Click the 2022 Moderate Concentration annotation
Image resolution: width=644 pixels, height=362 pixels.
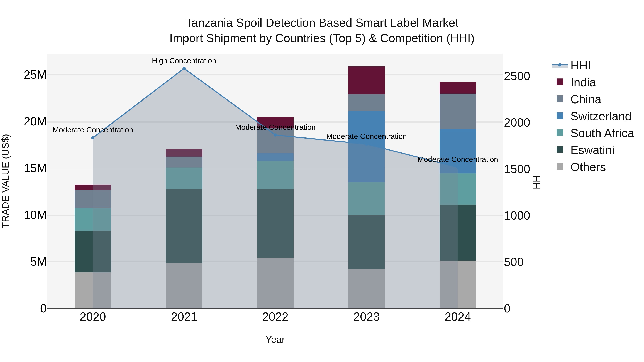275,127
